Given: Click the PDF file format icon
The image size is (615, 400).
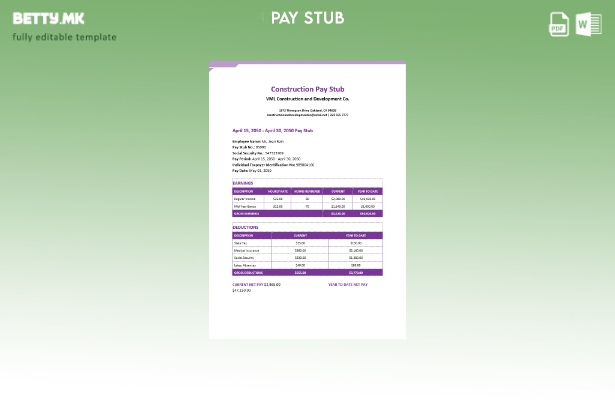Looking at the screenshot, I should tap(559, 24).
